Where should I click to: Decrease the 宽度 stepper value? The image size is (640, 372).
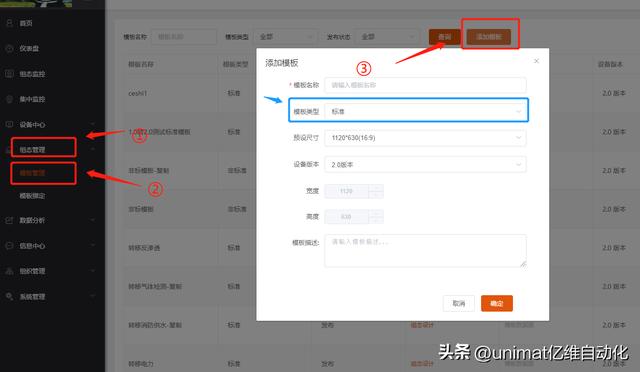pyautogui.click(x=376, y=195)
